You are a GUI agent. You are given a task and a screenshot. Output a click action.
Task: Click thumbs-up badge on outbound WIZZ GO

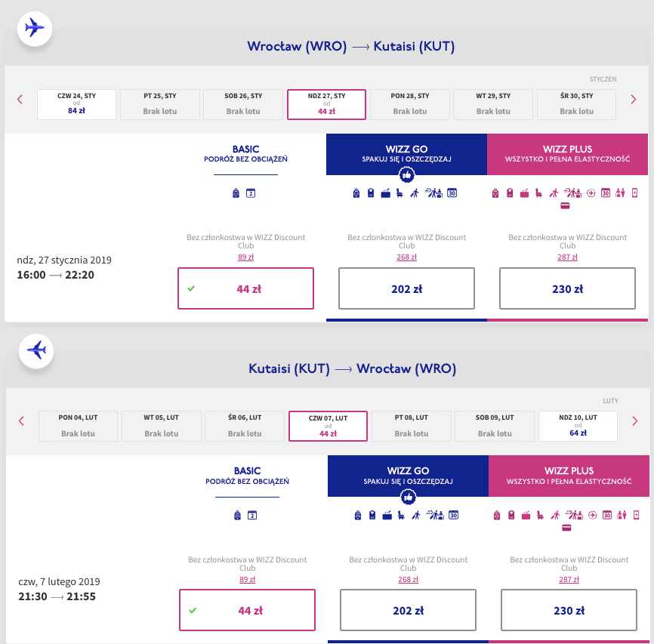tap(406, 174)
